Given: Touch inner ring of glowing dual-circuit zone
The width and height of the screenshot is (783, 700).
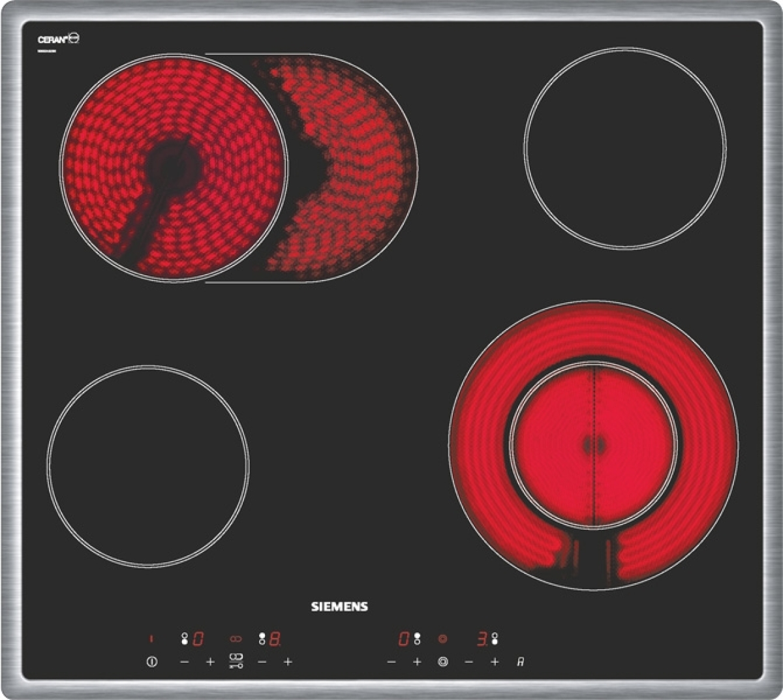Looking at the screenshot, I should click(x=594, y=445).
